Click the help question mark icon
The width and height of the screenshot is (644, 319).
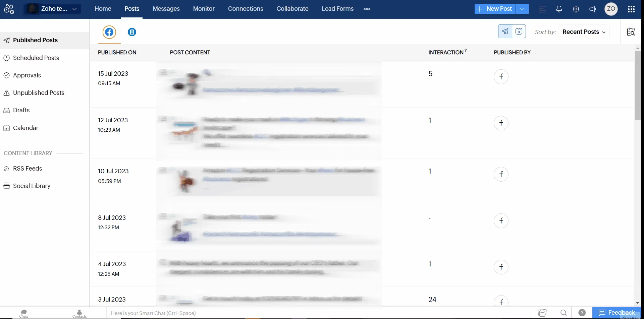[582, 313]
